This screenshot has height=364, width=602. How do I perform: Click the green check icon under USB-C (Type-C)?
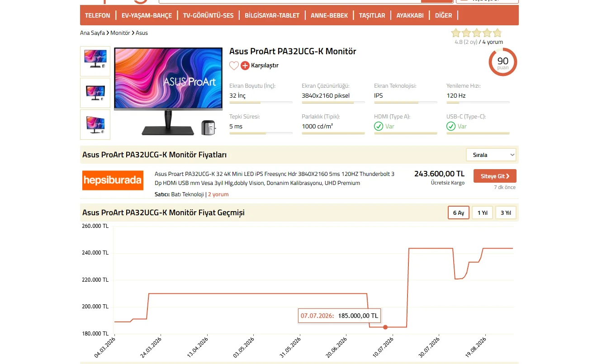tap(451, 126)
